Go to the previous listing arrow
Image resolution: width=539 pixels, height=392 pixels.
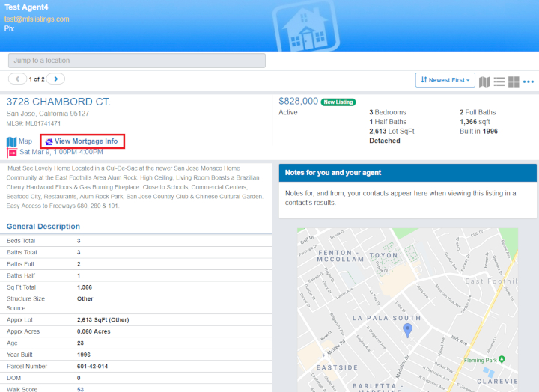[18, 79]
